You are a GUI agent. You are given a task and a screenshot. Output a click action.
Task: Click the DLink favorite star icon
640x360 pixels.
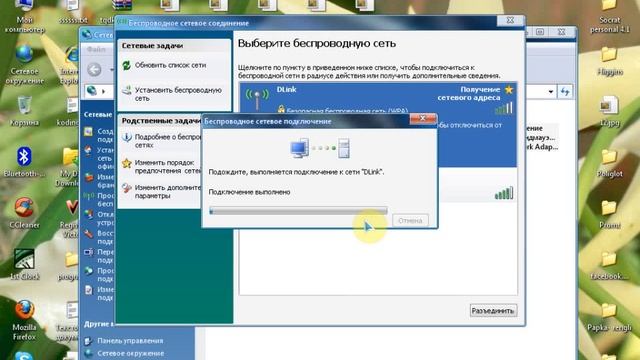pyautogui.click(x=509, y=89)
